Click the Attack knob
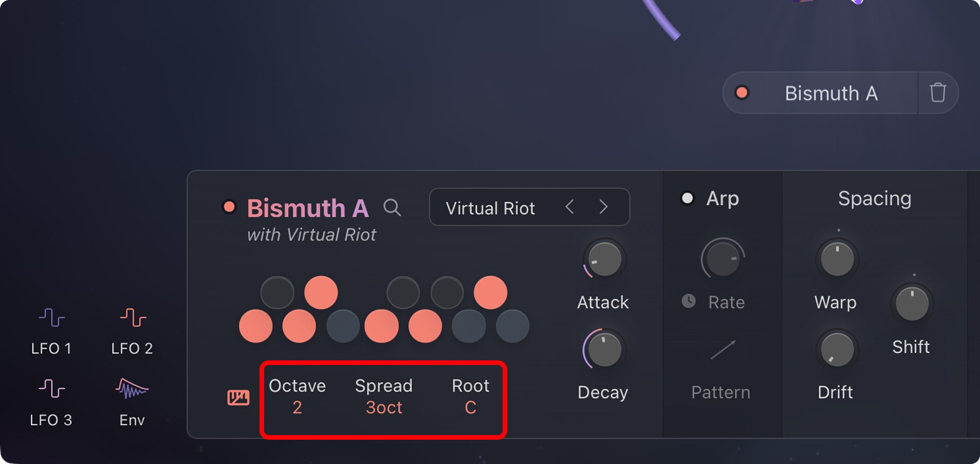The width and height of the screenshot is (980, 464). [x=604, y=259]
